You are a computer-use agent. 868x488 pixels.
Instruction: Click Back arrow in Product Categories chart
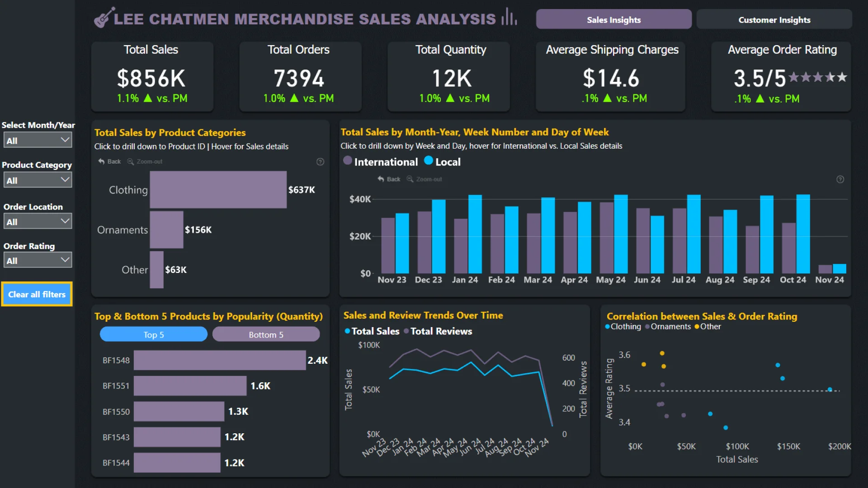coord(101,161)
